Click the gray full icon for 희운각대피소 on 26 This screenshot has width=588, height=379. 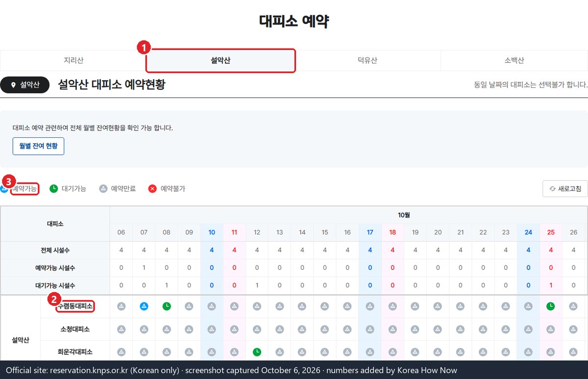(573, 352)
